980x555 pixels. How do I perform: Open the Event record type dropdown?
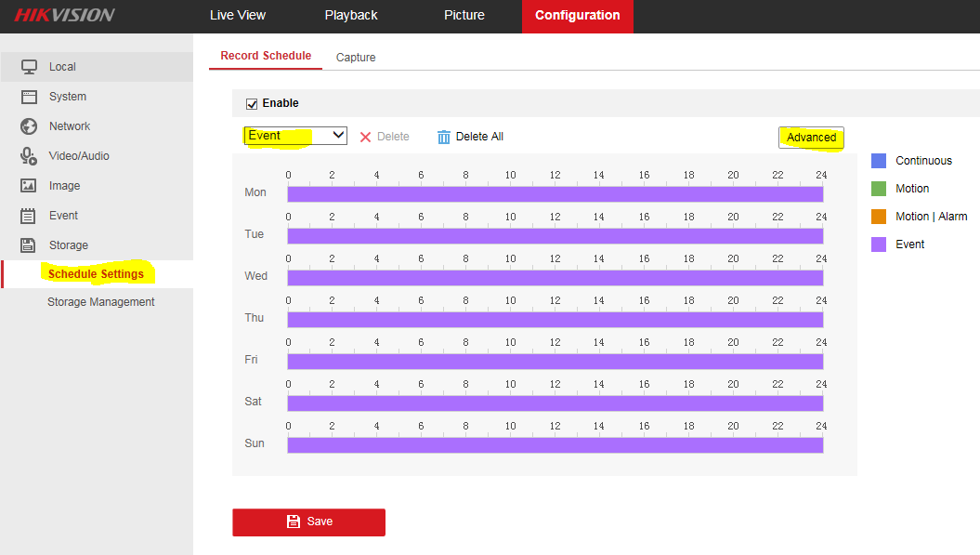tap(295, 136)
